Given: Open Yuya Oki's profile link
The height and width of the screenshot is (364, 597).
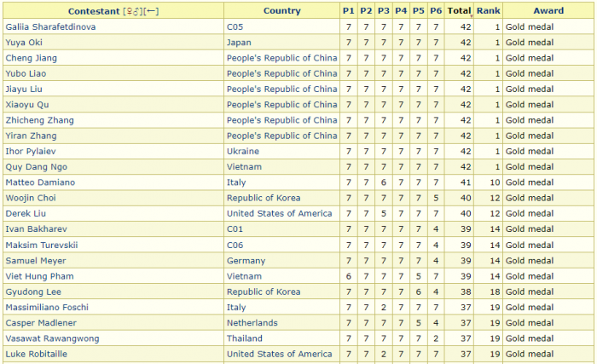Looking at the screenshot, I should coord(24,43).
